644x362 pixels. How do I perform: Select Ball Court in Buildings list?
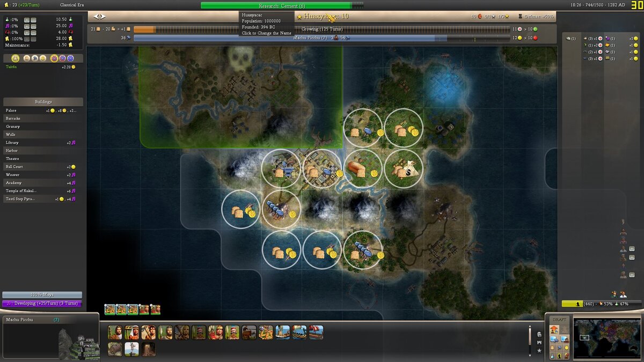click(x=43, y=167)
